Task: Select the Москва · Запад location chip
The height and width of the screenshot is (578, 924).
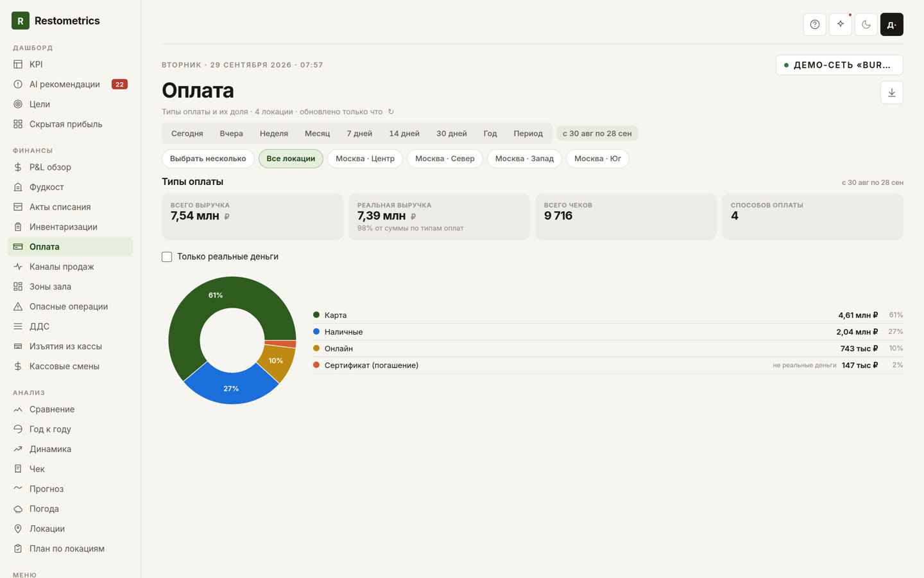Action: pos(524,159)
